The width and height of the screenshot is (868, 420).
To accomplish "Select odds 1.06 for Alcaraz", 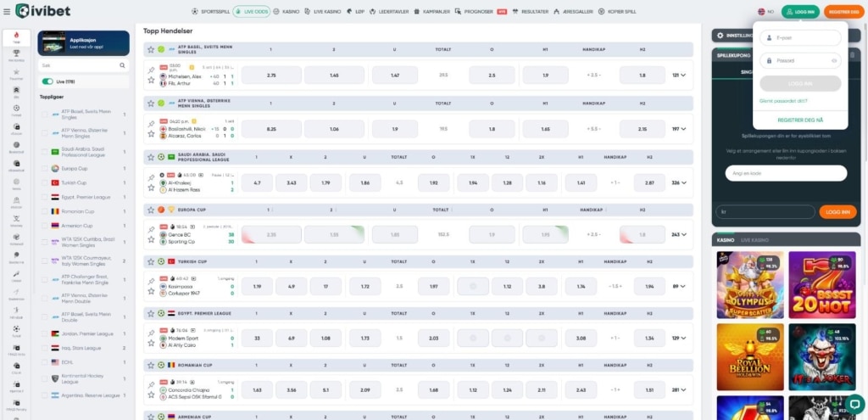I will pos(334,129).
